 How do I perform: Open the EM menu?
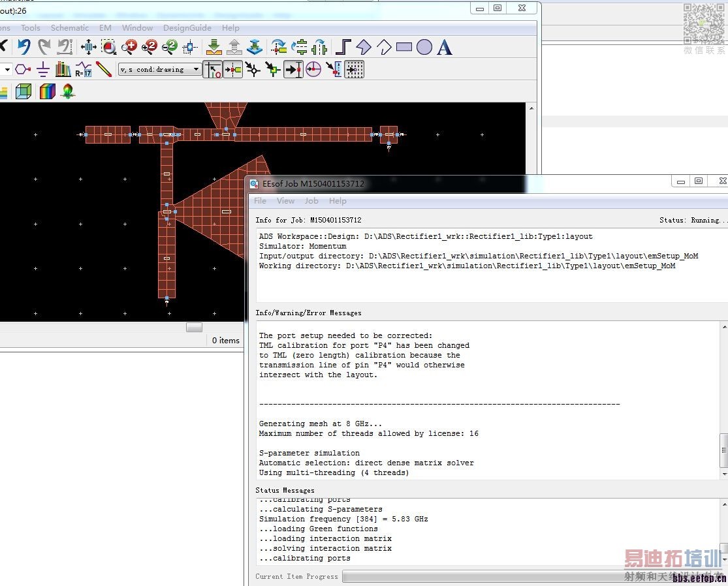(x=105, y=28)
